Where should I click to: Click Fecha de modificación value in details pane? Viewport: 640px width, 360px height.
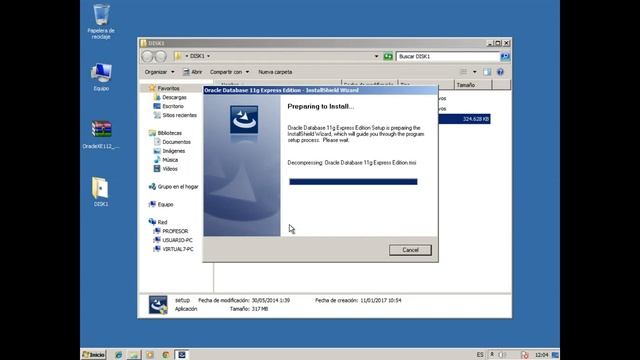[271, 300]
